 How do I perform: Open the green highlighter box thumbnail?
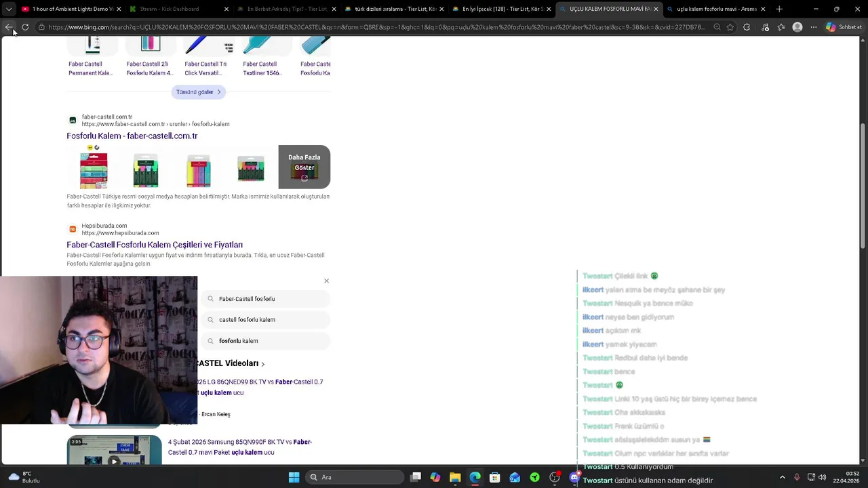146,170
